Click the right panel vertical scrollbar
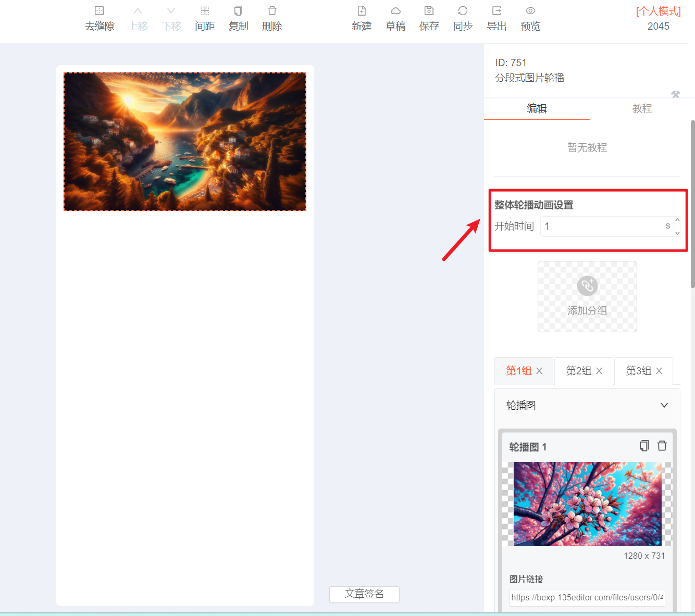 pos(692,204)
